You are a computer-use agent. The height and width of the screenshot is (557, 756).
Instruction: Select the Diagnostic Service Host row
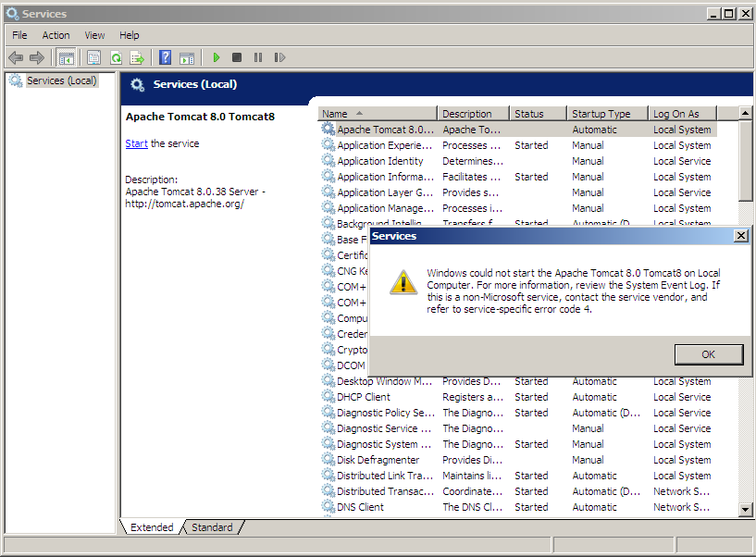coord(519,428)
